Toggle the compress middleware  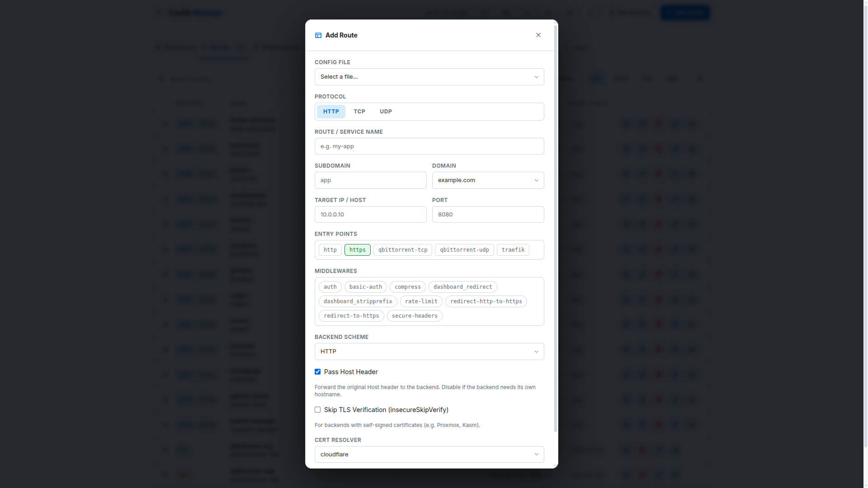(x=407, y=287)
